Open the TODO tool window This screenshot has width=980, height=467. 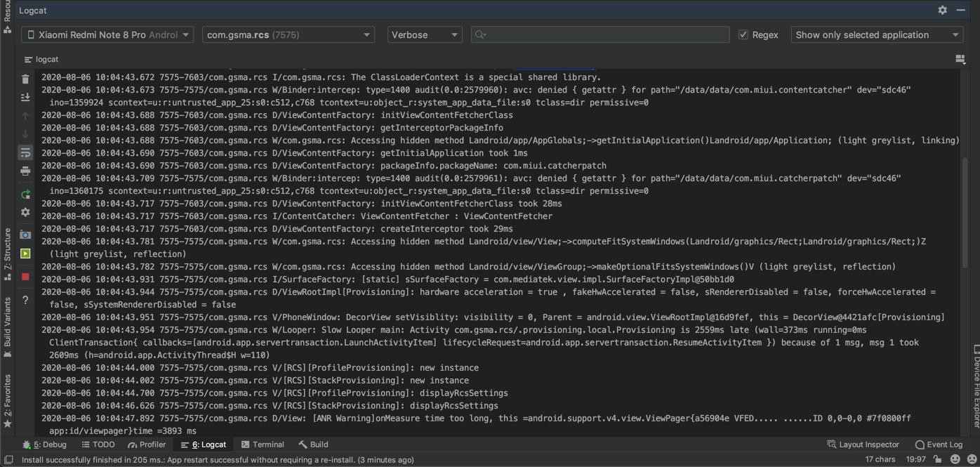pos(98,445)
